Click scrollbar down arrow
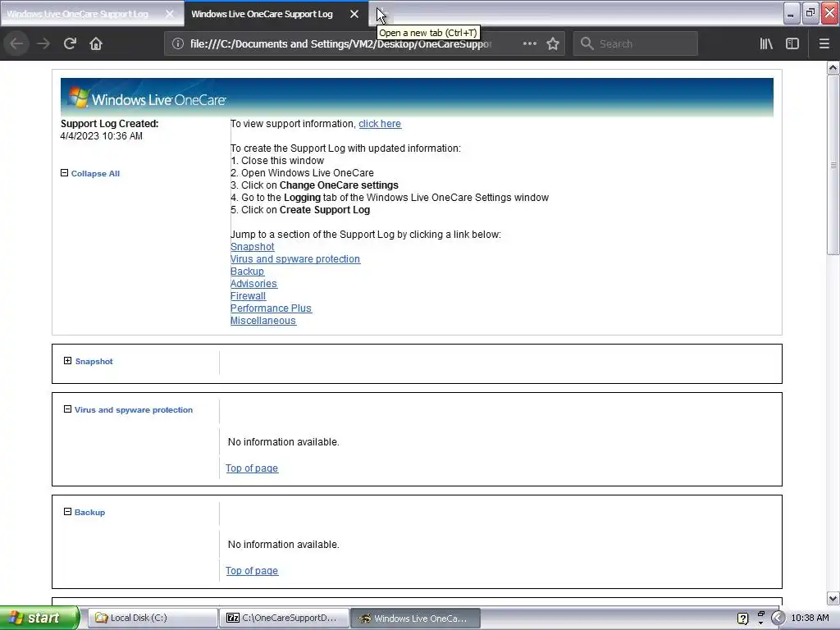840x630 pixels. [833, 598]
